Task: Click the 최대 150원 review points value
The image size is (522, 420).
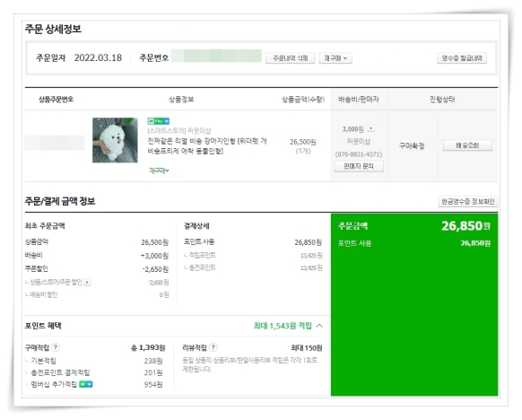Action: click(306, 347)
